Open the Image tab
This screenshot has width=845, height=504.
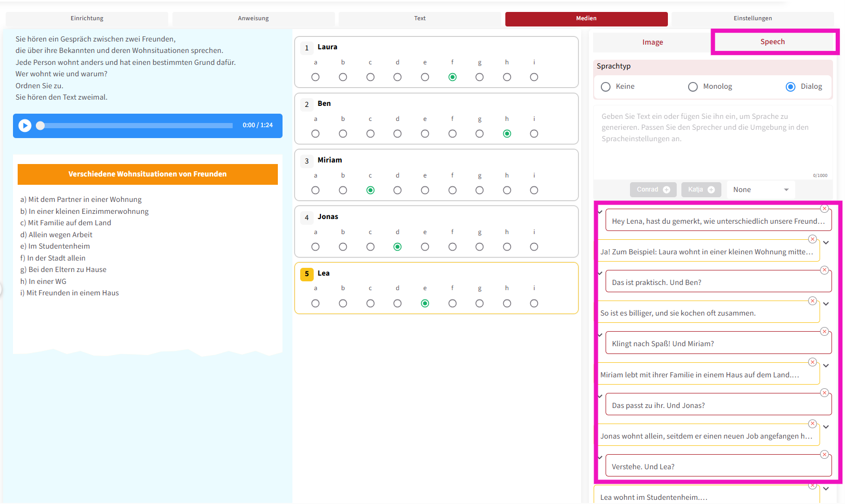652,42
